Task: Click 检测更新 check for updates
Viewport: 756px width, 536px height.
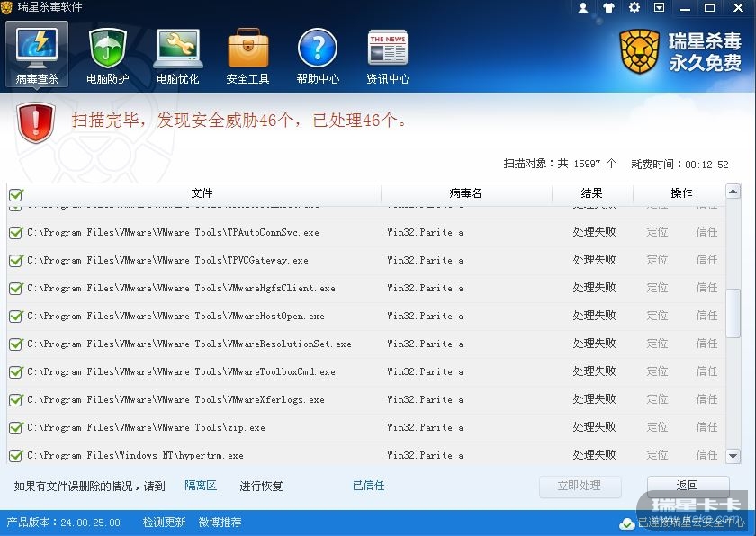Action: coord(164,523)
